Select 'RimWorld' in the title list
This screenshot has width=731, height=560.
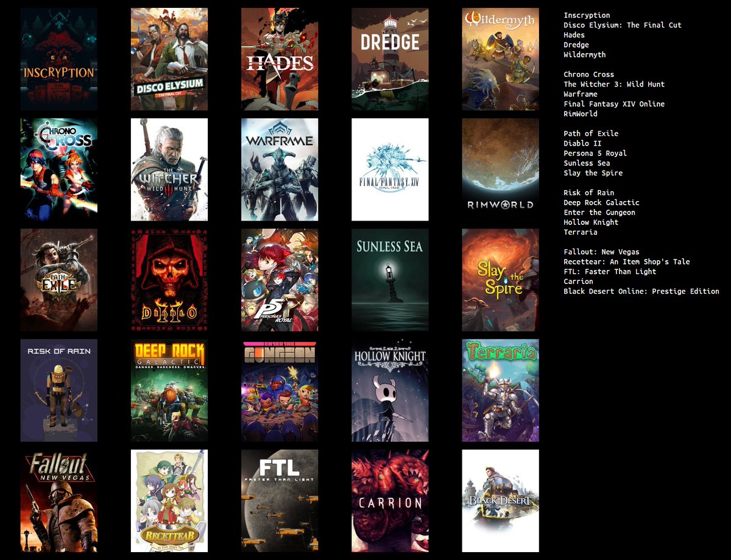[581, 113]
